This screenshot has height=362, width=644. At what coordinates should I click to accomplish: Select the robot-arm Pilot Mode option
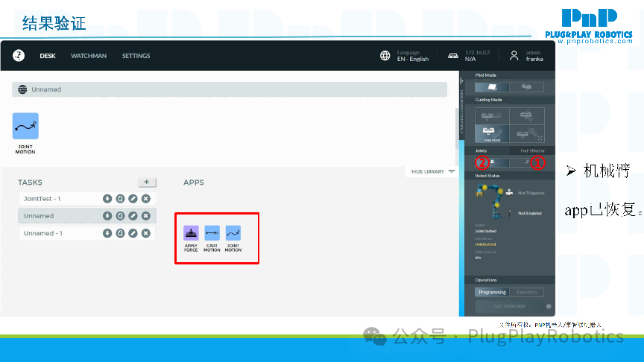pos(526,87)
